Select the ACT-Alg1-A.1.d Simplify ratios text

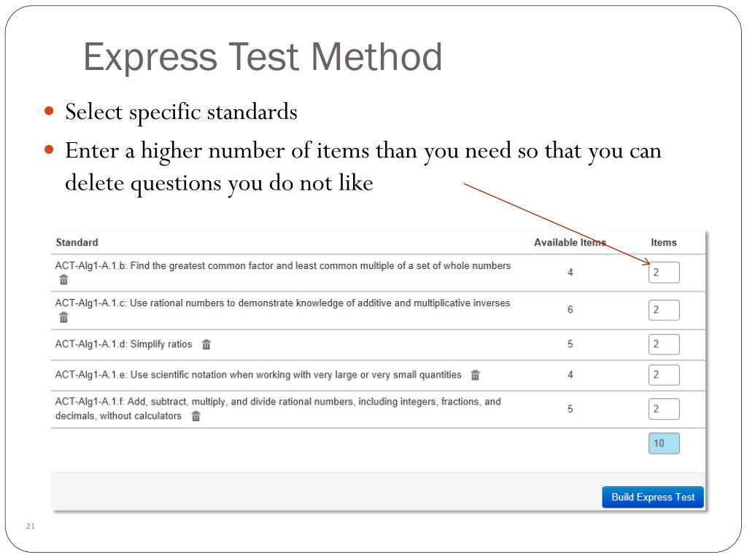point(123,344)
